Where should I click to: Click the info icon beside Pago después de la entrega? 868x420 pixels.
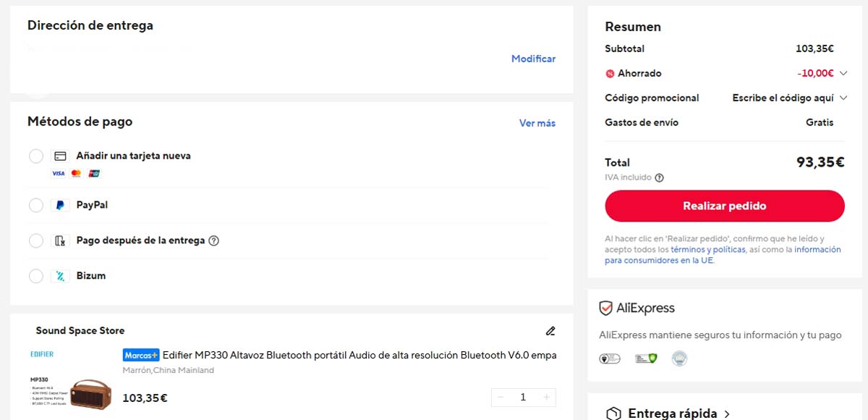click(213, 240)
